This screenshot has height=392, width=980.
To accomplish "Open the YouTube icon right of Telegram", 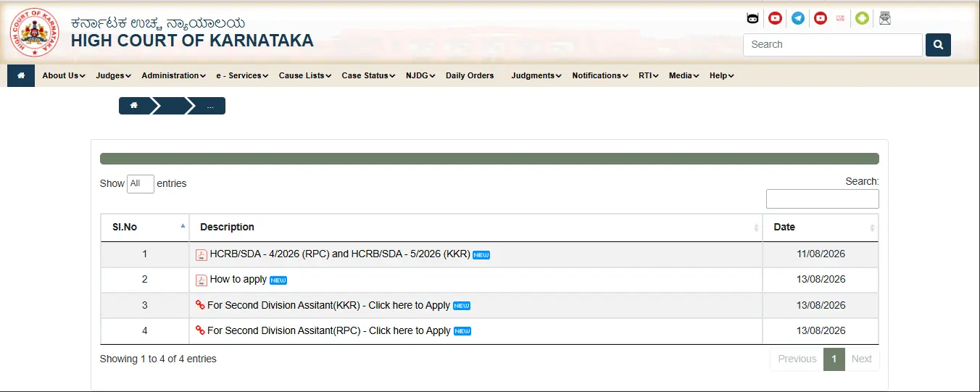I will click(x=821, y=18).
